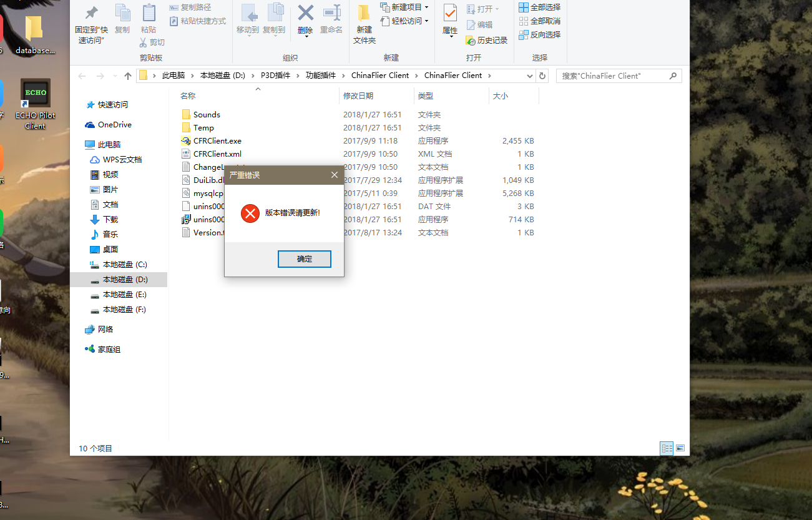Click the refresh button beside address bar

(x=542, y=76)
